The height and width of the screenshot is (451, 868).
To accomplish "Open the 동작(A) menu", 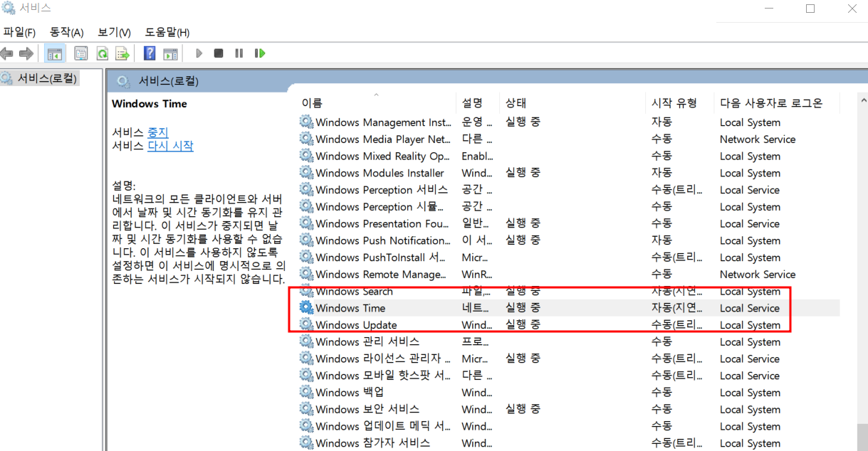I will click(x=67, y=33).
